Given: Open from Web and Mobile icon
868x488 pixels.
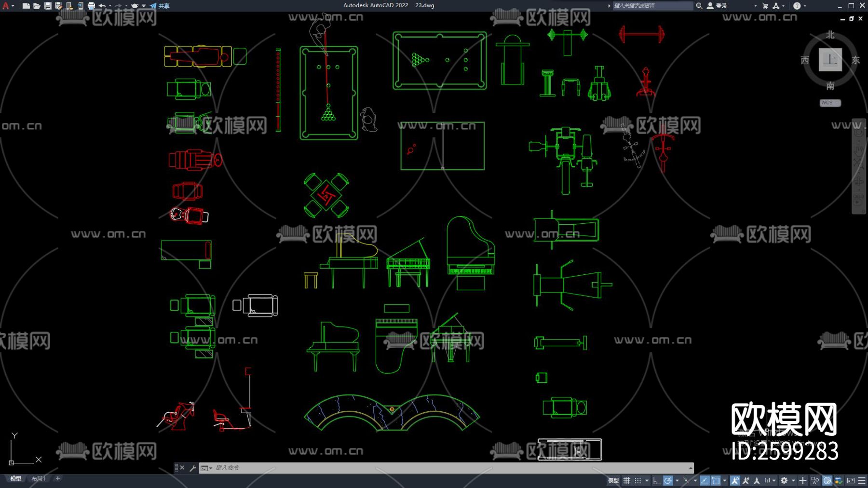Looking at the screenshot, I should (x=69, y=6).
